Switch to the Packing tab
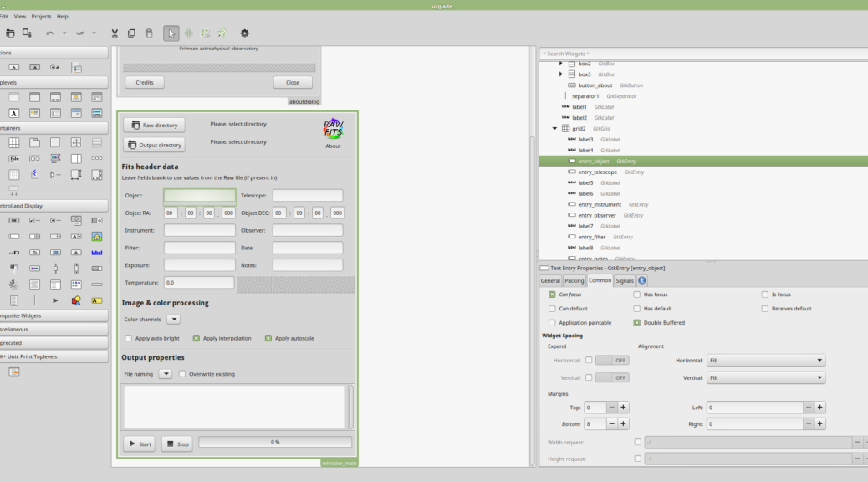 (x=574, y=281)
